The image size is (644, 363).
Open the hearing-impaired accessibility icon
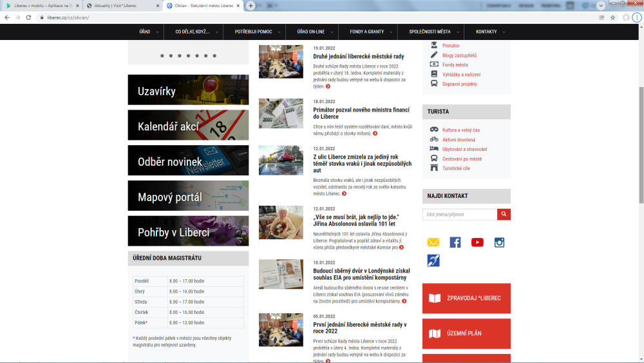pos(433,260)
